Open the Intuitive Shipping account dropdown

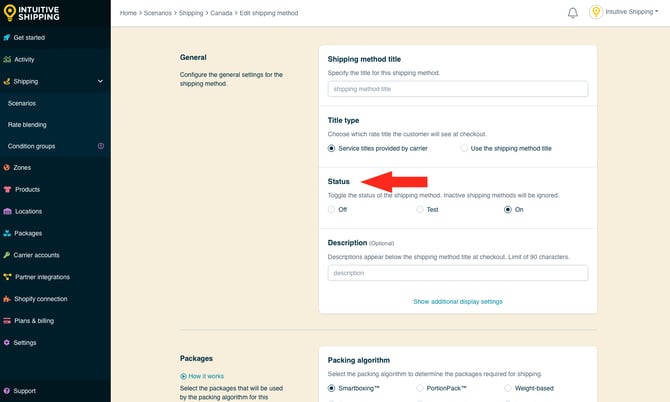[632, 12]
